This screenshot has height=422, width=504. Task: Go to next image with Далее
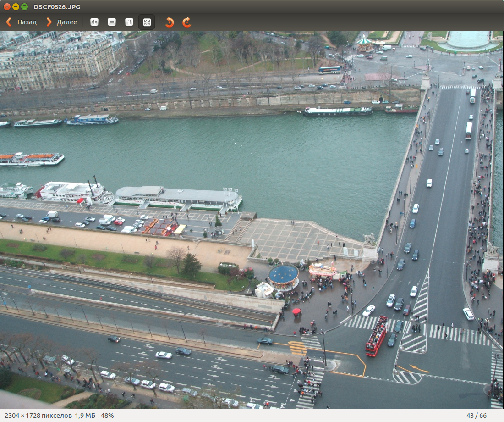[x=62, y=22]
